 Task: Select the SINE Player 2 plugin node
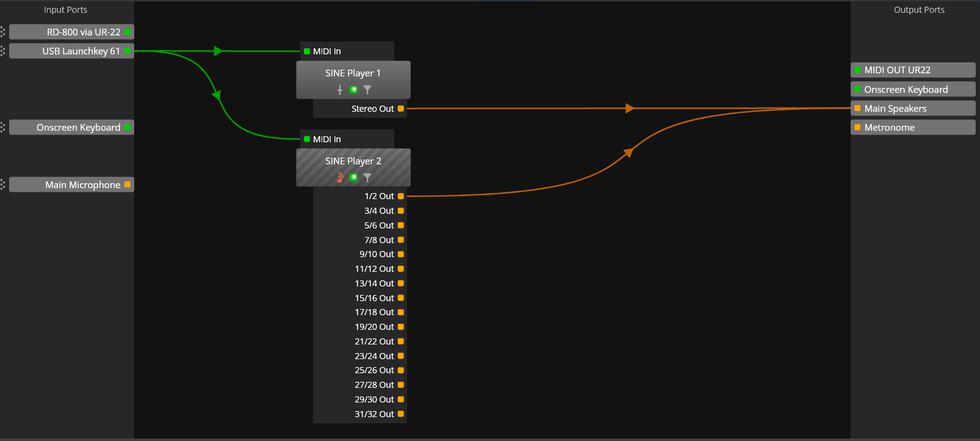pos(353,167)
